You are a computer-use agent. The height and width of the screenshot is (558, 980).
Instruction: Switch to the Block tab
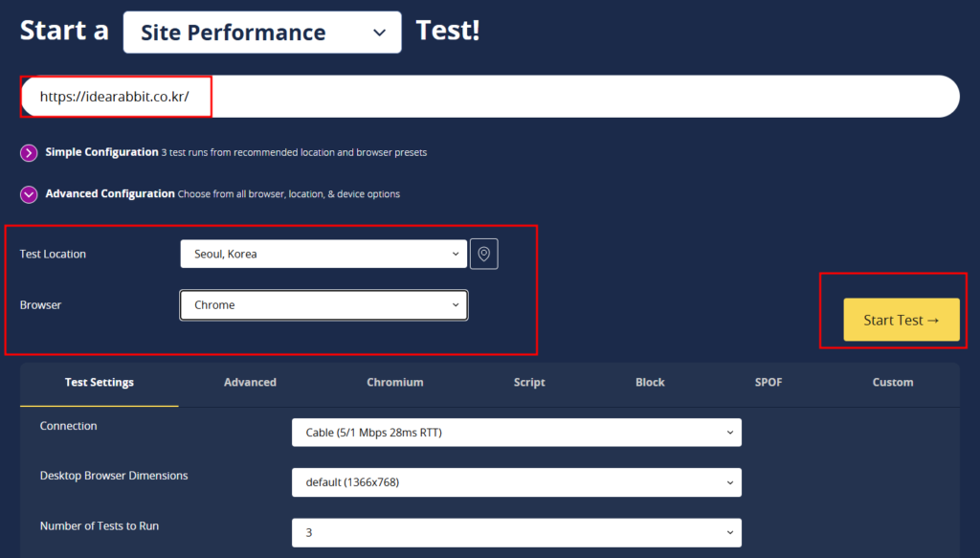click(650, 383)
